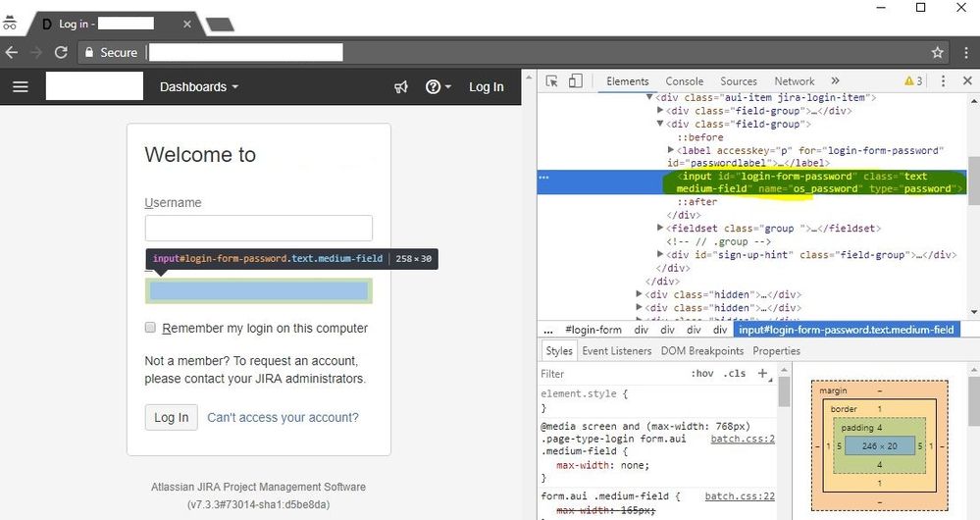Image resolution: width=980 pixels, height=520 pixels.
Task: Click the Username input field
Action: tap(259, 229)
